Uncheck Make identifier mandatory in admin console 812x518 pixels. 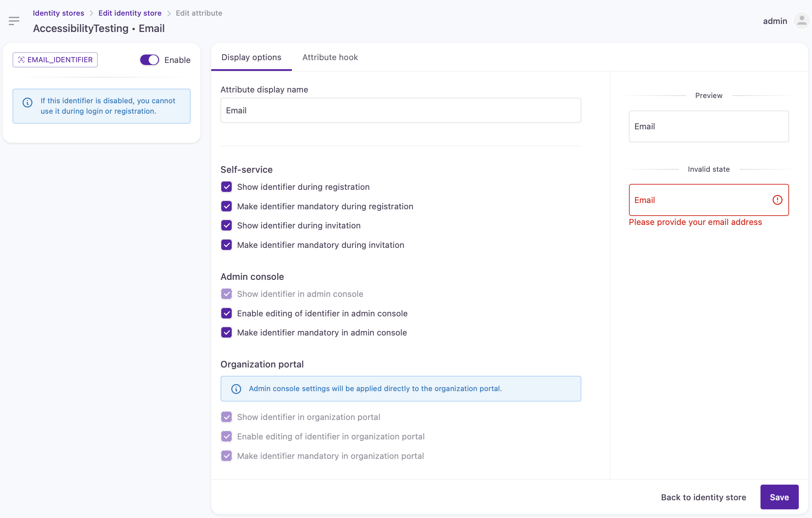[x=226, y=333]
